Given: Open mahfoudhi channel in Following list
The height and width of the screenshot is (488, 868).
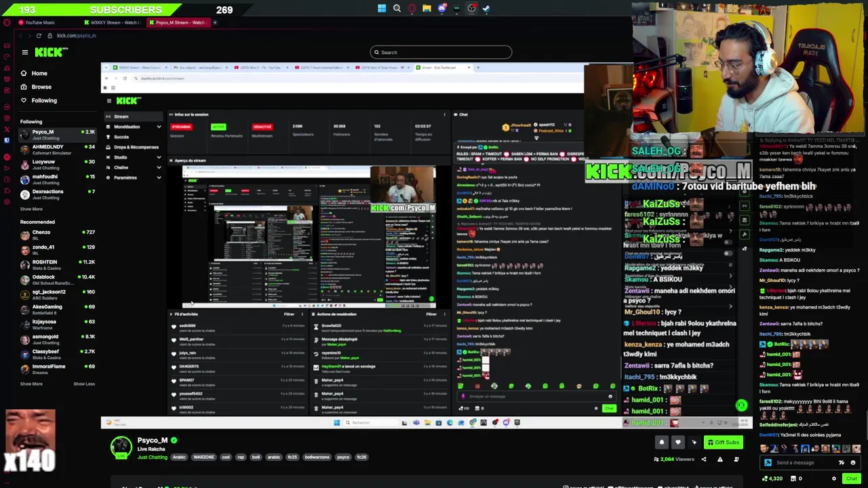Looking at the screenshot, I should (x=57, y=180).
